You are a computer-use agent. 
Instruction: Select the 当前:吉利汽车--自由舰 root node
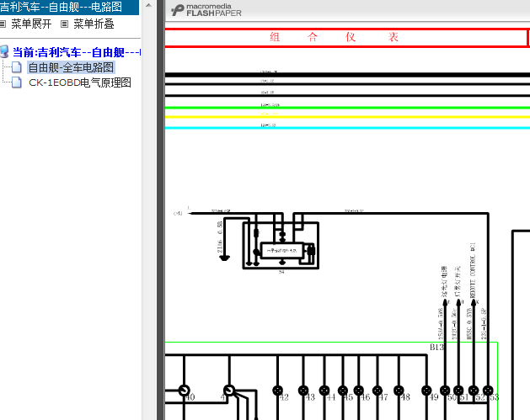point(77,52)
